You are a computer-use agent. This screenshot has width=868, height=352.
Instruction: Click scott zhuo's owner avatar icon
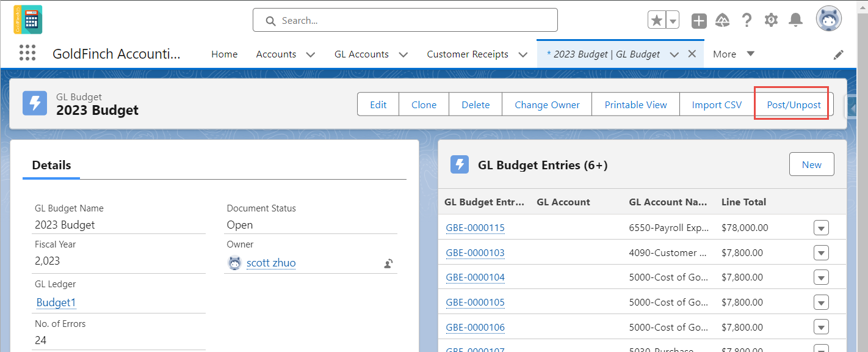pyautogui.click(x=234, y=263)
